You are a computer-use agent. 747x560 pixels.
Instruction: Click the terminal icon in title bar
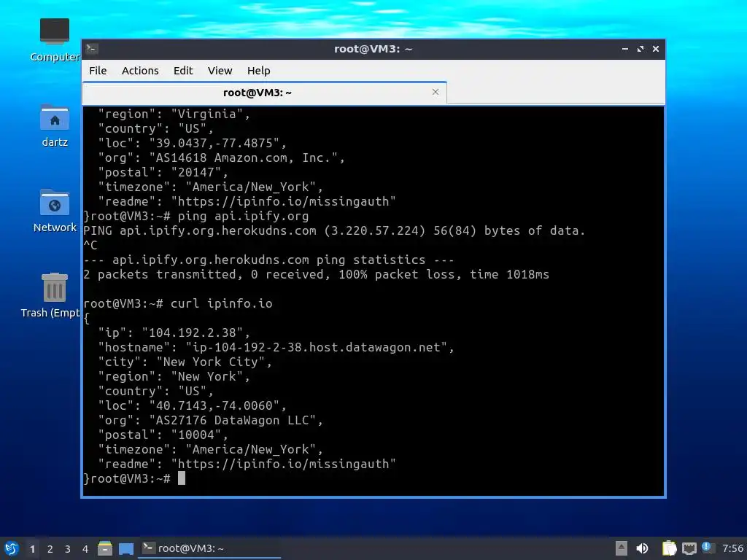pyautogui.click(x=92, y=48)
